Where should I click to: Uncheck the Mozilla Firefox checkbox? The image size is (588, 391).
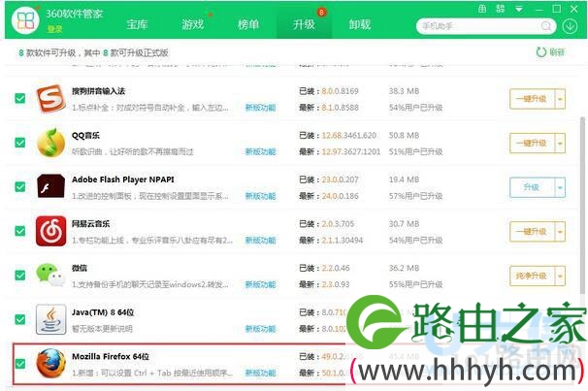20,363
